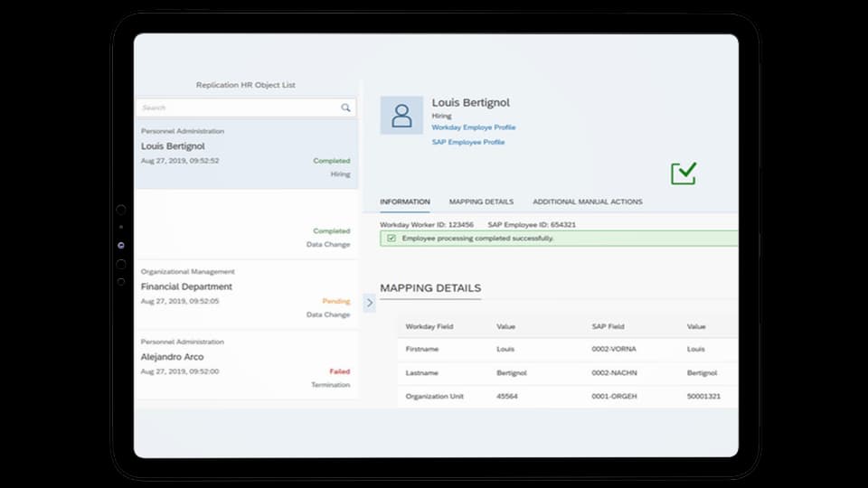Switch to the Mapping Details tab
This screenshot has width=868, height=488.
[x=481, y=202]
